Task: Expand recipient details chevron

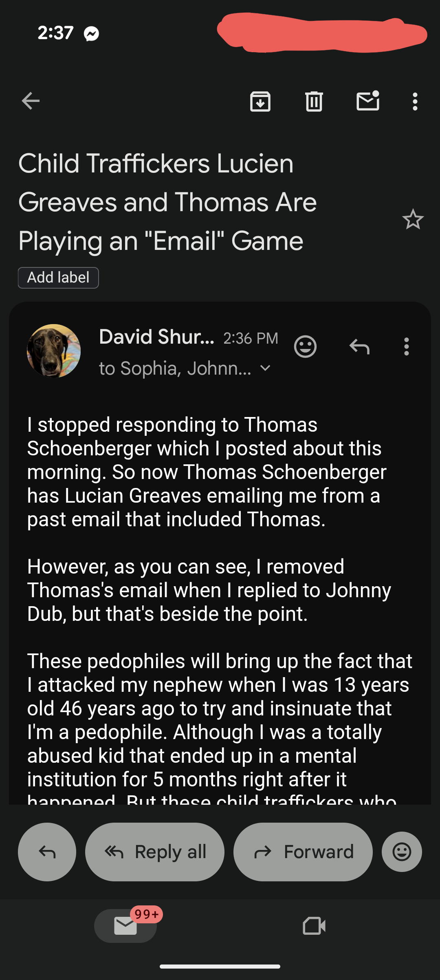Action: pyautogui.click(x=265, y=368)
